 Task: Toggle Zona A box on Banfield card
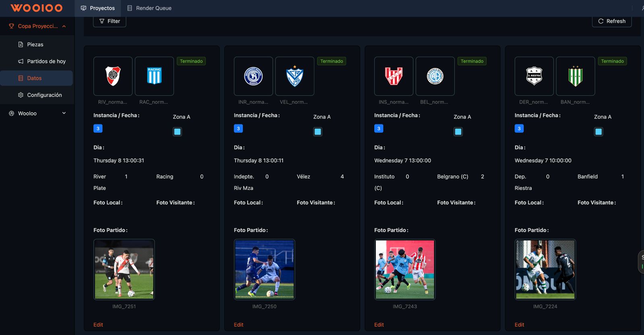click(599, 132)
